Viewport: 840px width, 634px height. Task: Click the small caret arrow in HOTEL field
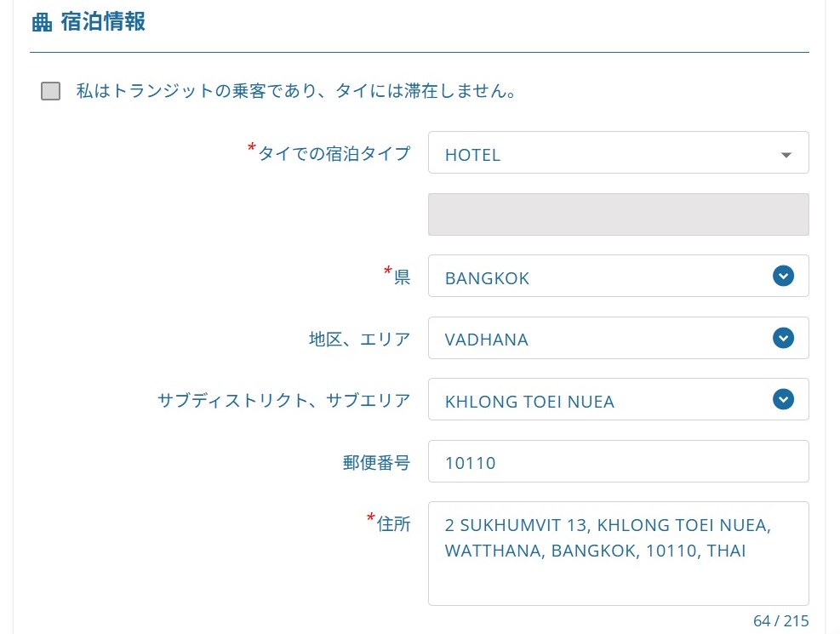(x=786, y=155)
